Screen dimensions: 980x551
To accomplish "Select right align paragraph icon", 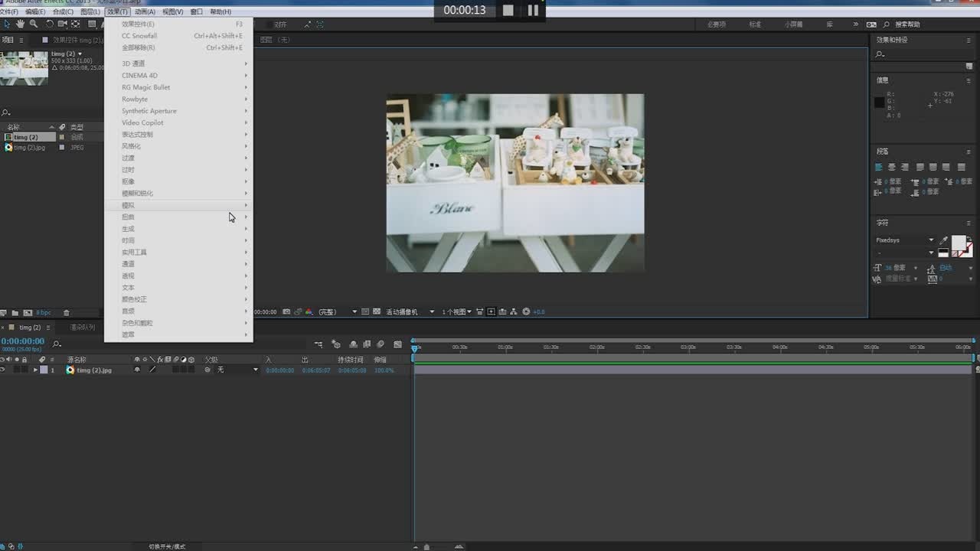I will point(905,167).
